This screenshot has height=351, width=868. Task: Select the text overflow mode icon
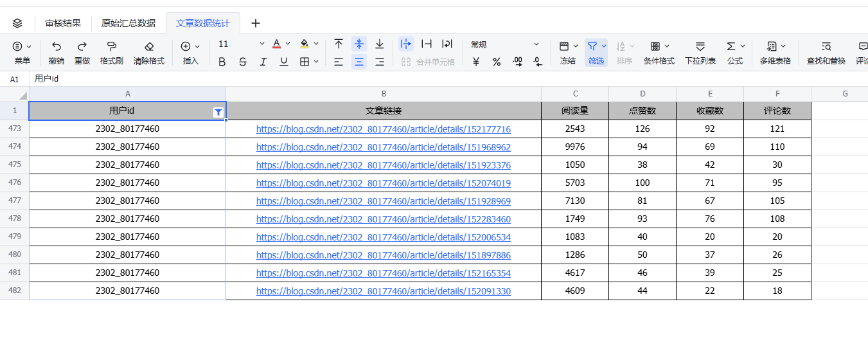[406, 44]
